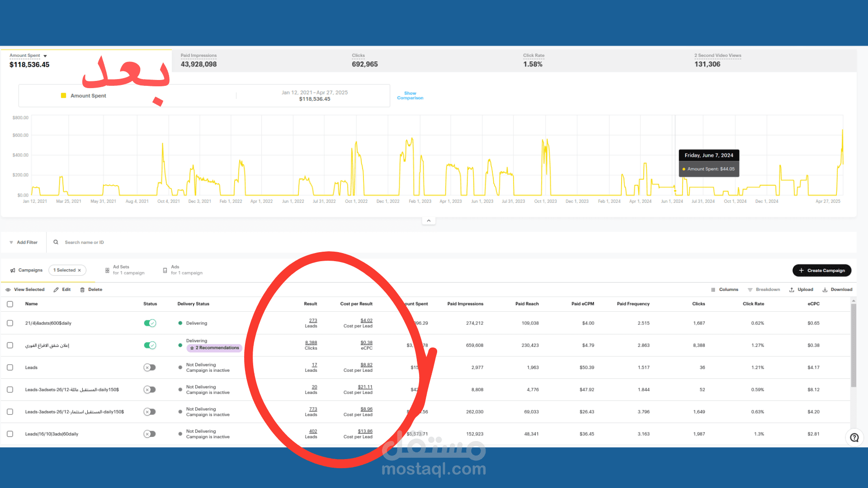
Task: Open the Breakdown options
Action: tap(764, 290)
